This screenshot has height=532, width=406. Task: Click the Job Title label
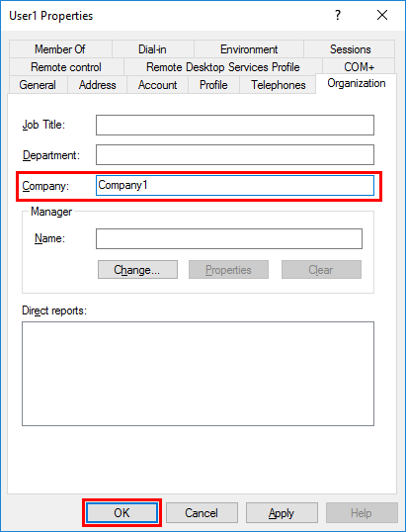(x=43, y=125)
